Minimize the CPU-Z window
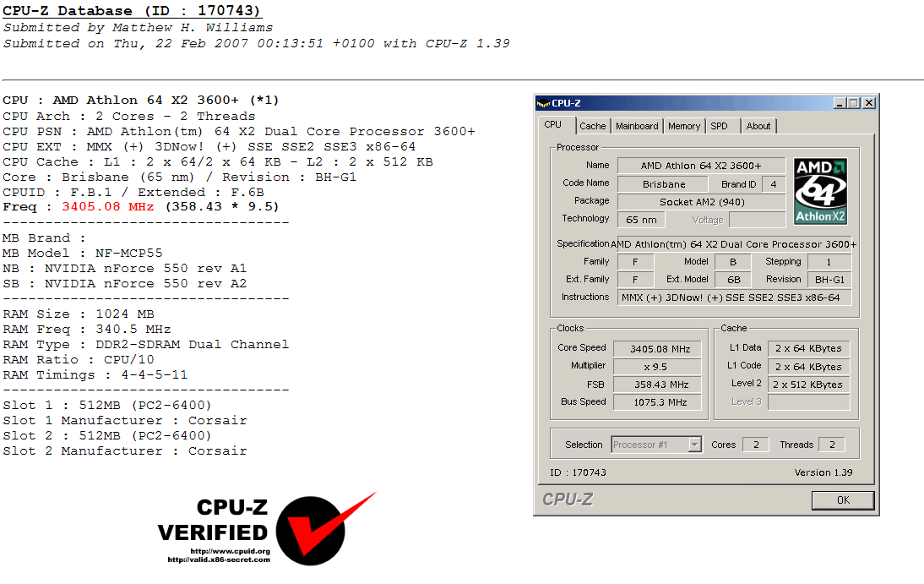This screenshot has height=584, width=924. 840,103
